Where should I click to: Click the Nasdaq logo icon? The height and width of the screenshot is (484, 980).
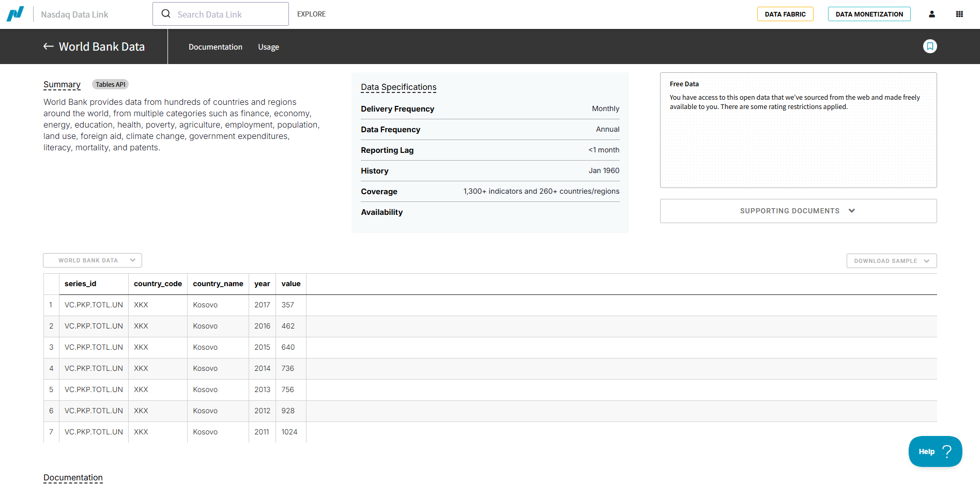(15, 14)
